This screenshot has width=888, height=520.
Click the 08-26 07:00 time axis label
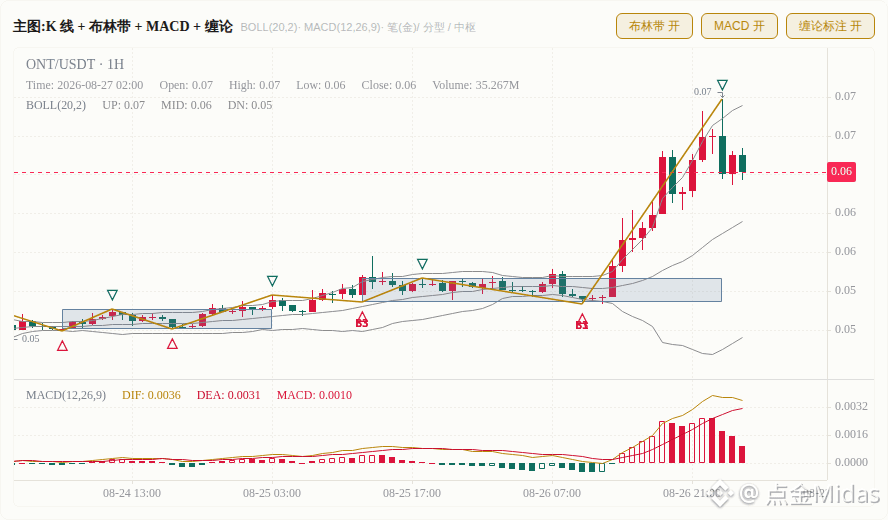pyautogui.click(x=552, y=493)
